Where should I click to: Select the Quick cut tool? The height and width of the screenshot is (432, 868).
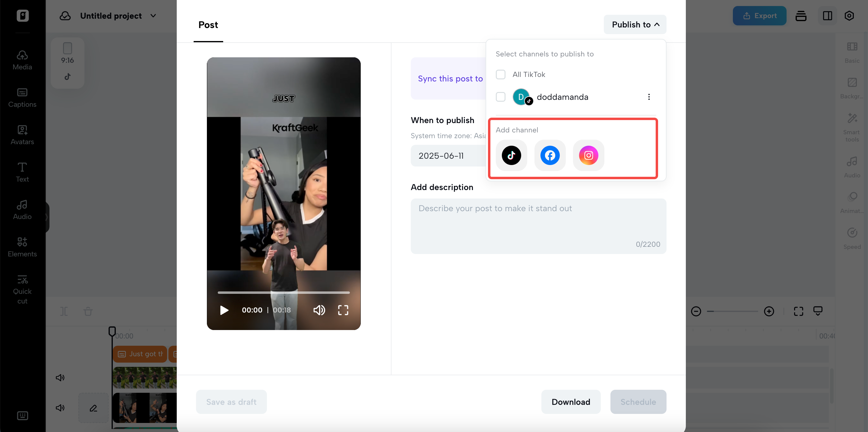coord(22,288)
